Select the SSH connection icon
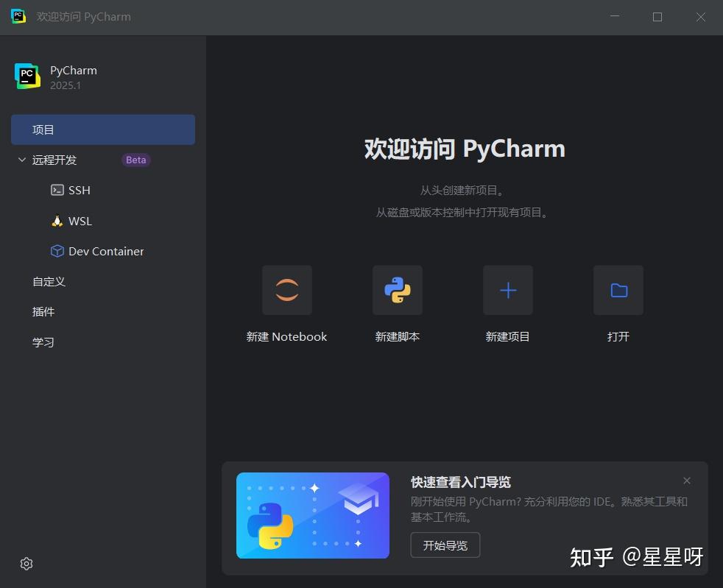723x588 pixels. pyautogui.click(x=57, y=190)
